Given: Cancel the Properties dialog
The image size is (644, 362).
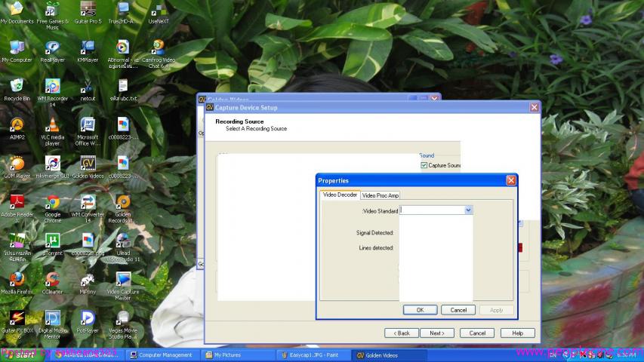Looking at the screenshot, I should [x=458, y=310].
